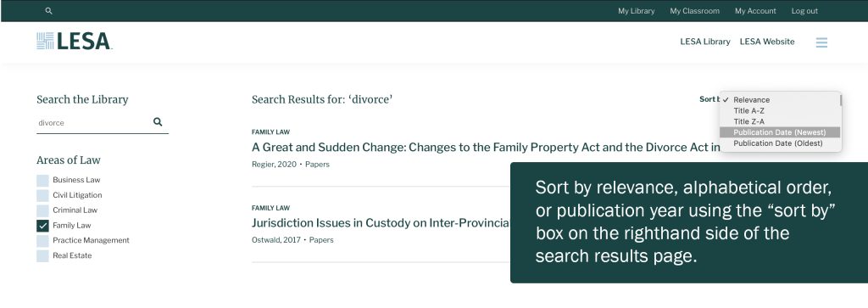Image resolution: width=868 pixels, height=308 pixels.
Task: Check the Business Law checkbox
Action: pyautogui.click(x=42, y=180)
